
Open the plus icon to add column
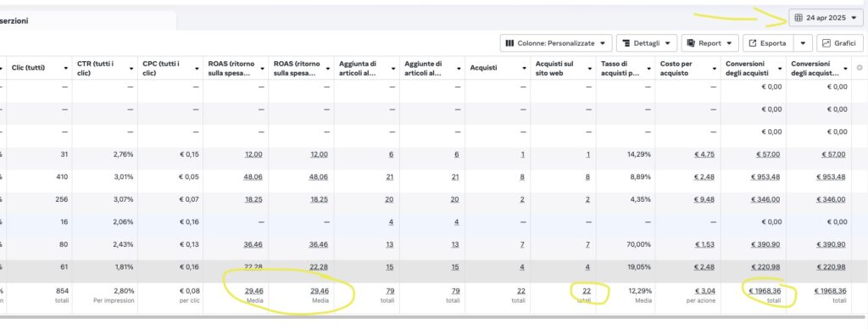[860, 68]
